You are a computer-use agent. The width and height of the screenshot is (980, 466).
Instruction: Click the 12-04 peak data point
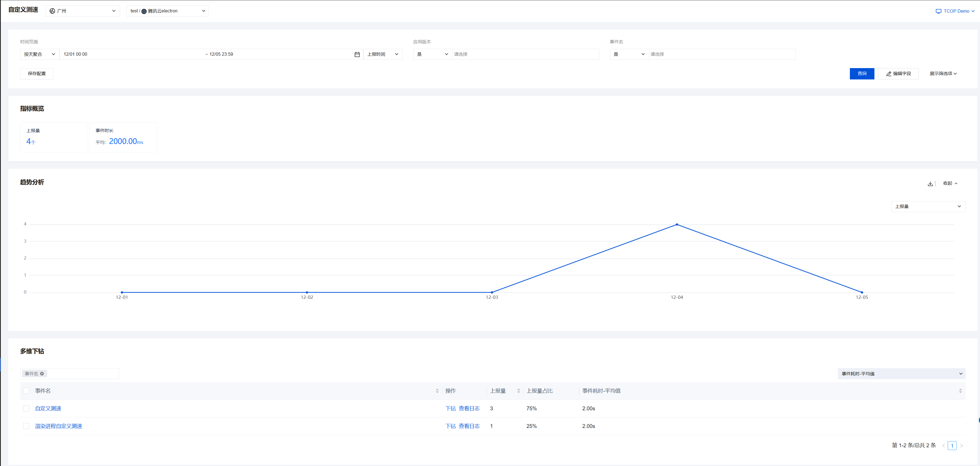677,224
